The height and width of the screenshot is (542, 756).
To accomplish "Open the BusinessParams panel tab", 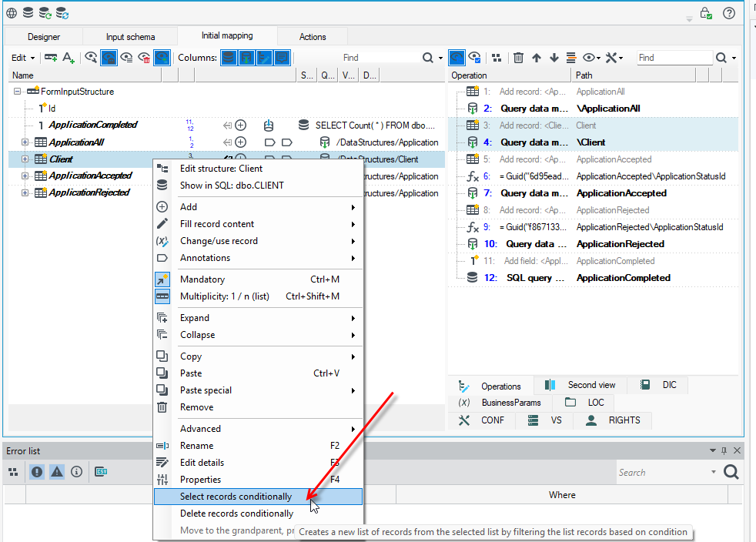I will tap(500, 403).
